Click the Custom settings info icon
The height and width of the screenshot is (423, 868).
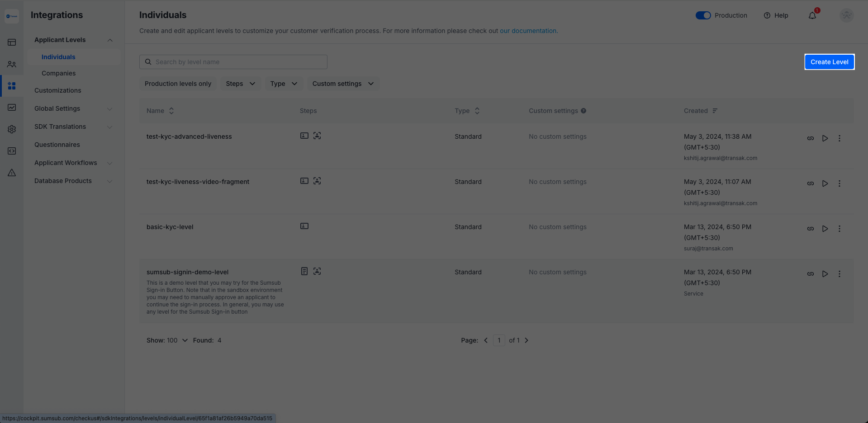click(583, 111)
